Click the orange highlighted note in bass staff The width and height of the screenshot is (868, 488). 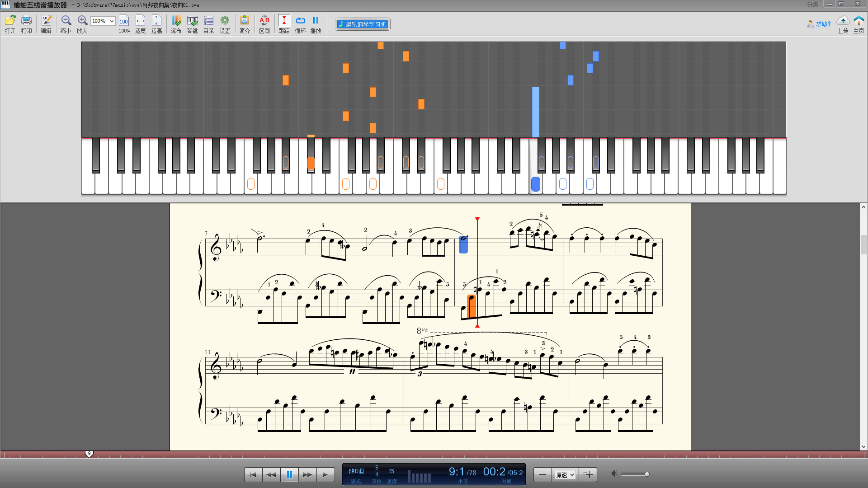point(472,306)
